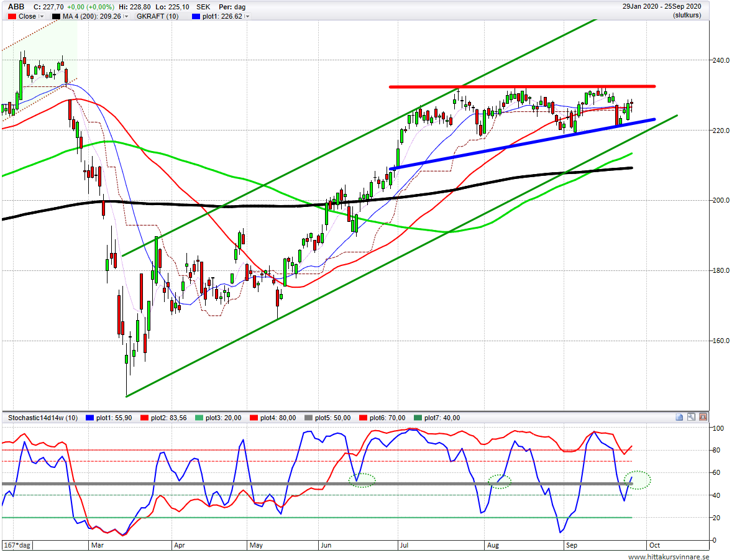Click the Sep label on time axis
This screenshot has height=560, width=737.
point(572,546)
